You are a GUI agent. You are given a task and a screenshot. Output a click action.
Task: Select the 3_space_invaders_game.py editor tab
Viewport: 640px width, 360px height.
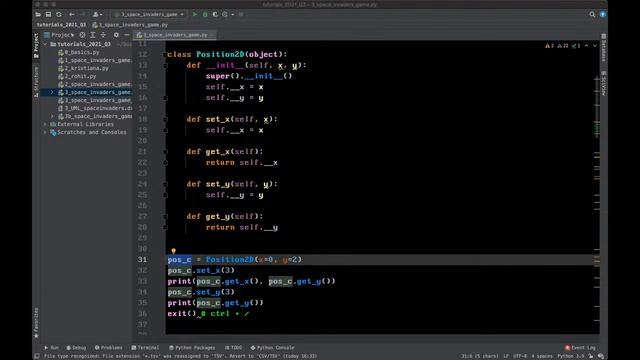(175, 35)
